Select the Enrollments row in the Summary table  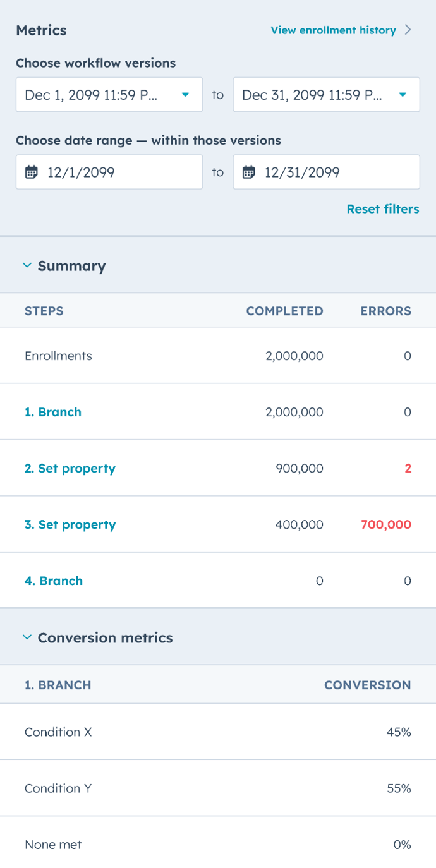(218, 355)
